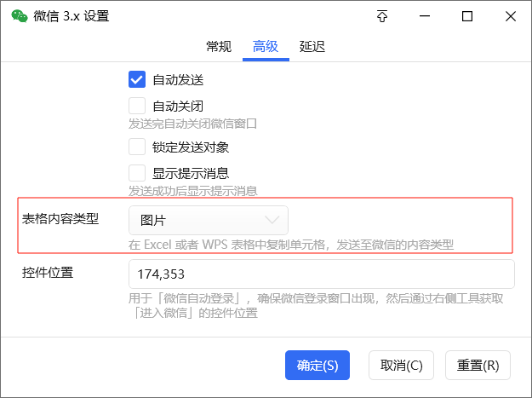Click the 重置(R) button

(x=478, y=366)
